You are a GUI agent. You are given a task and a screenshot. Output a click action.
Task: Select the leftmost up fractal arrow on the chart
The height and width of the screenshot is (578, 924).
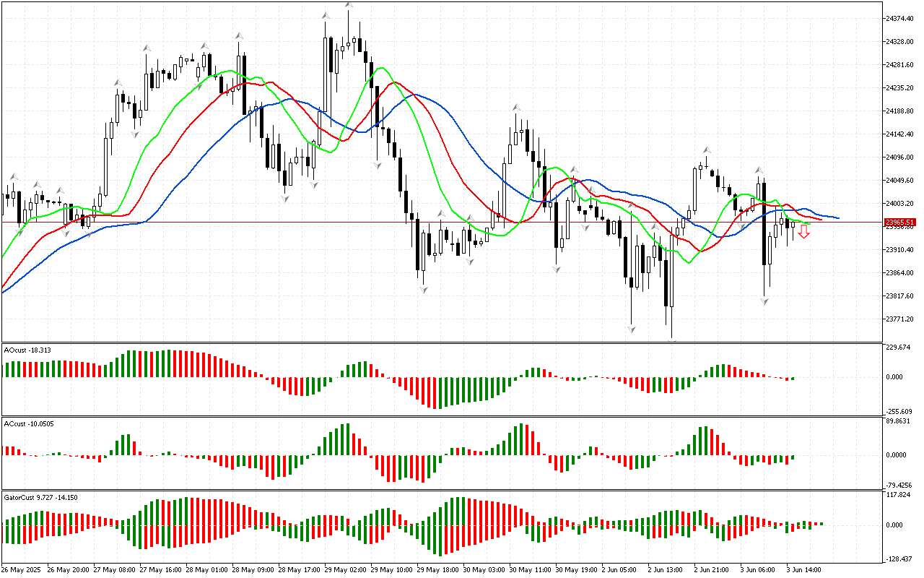[x=12, y=176]
